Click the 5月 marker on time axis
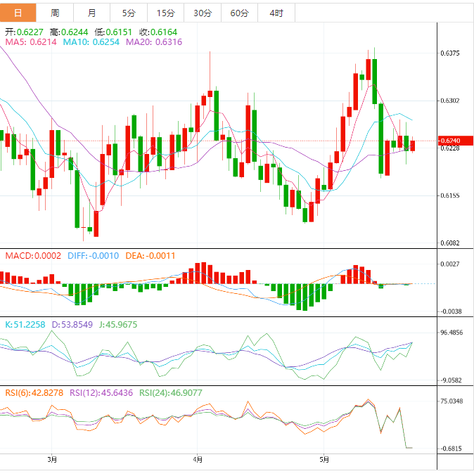 pyautogui.click(x=324, y=460)
